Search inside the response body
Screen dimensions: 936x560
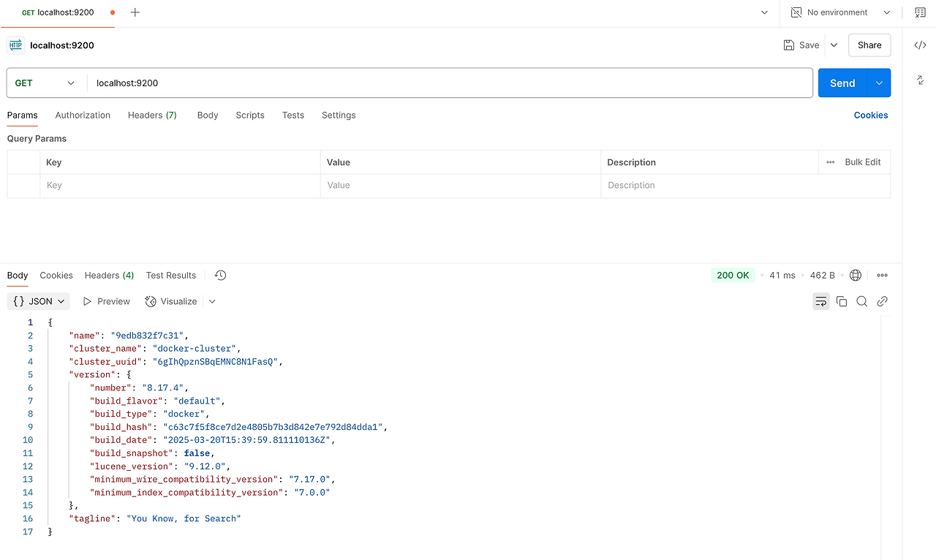pyautogui.click(x=862, y=301)
